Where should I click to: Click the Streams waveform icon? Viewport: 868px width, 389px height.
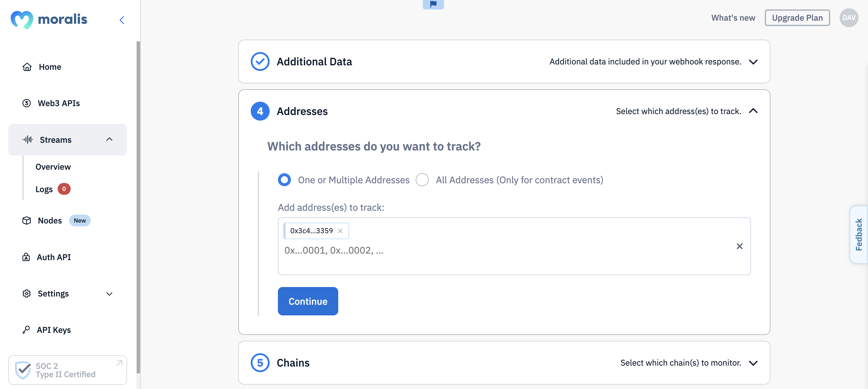click(x=27, y=140)
